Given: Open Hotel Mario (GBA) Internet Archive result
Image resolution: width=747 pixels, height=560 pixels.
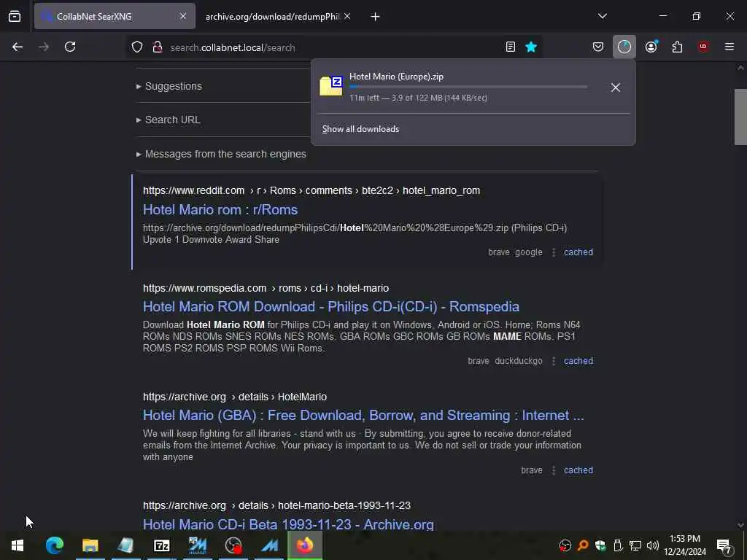Looking at the screenshot, I should (x=363, y=415).
